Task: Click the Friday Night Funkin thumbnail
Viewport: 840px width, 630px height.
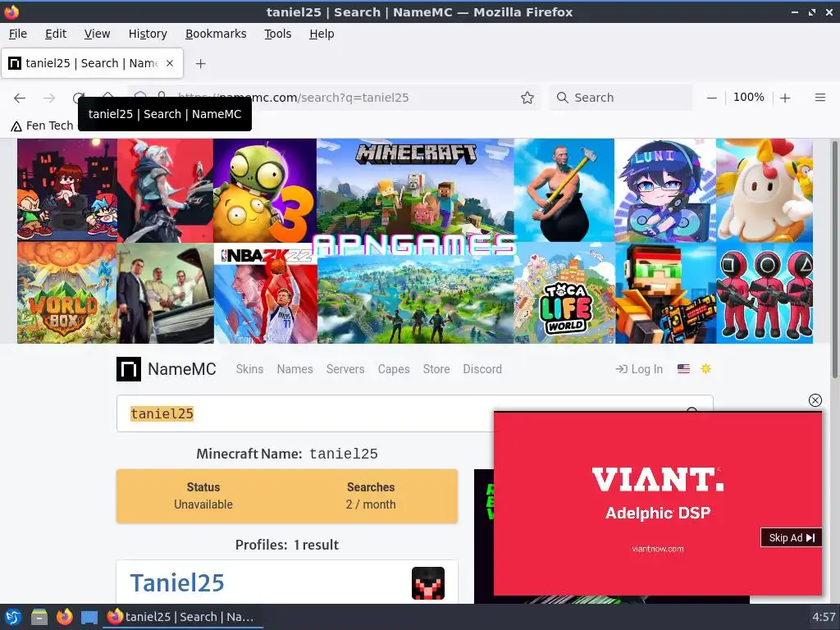Action: click(x=67, y=190)
